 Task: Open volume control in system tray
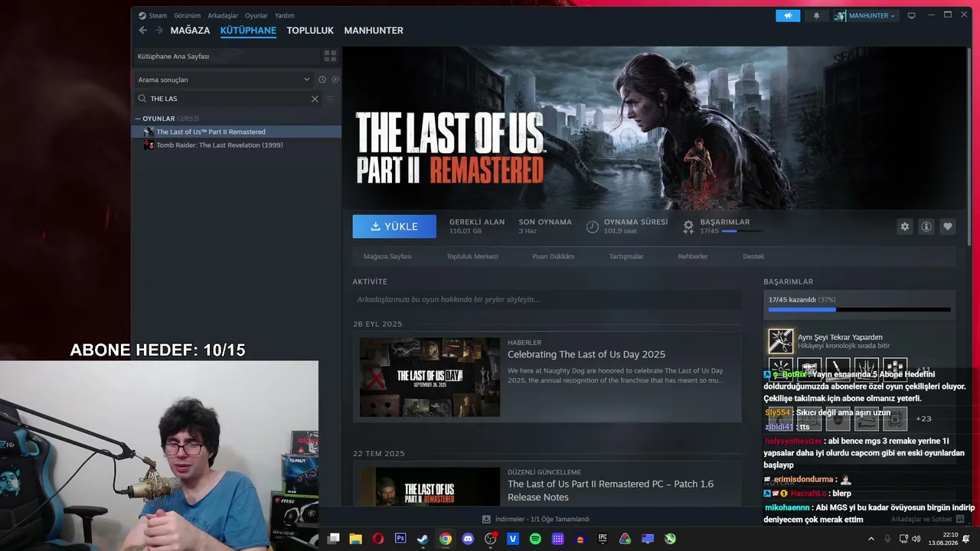916,539
